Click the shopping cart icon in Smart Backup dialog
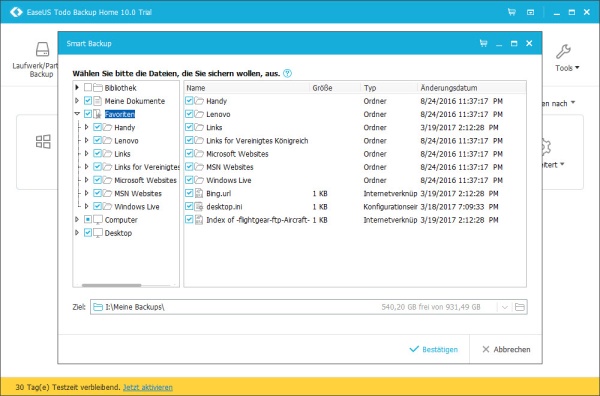The width and height of the screenshot is (600, 396). point(484,43)
